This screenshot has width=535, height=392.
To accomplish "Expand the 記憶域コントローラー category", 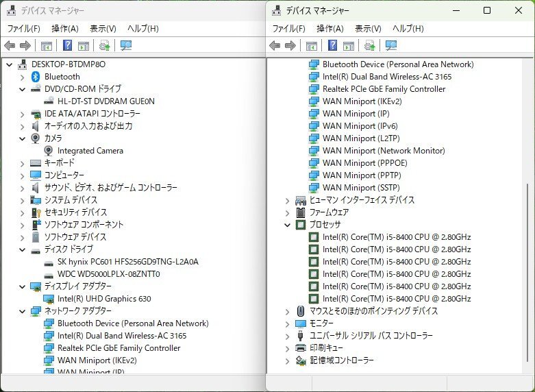I will point(288,360).
